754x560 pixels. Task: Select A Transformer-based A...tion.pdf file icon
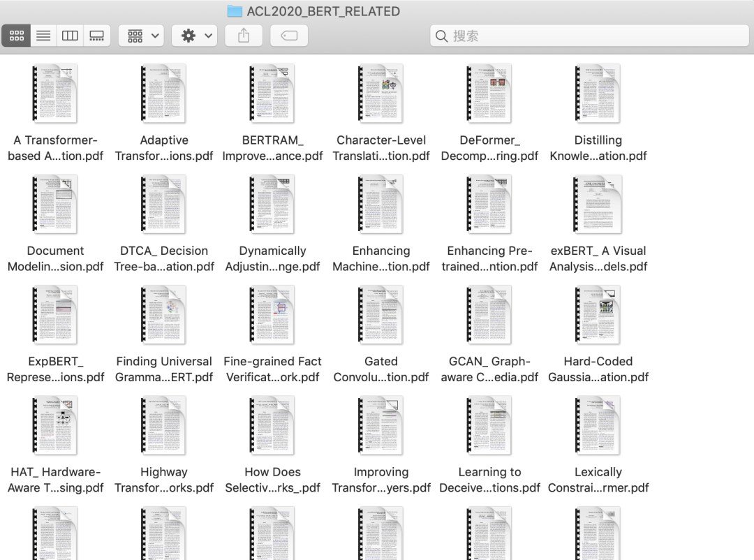coord(55,94)
